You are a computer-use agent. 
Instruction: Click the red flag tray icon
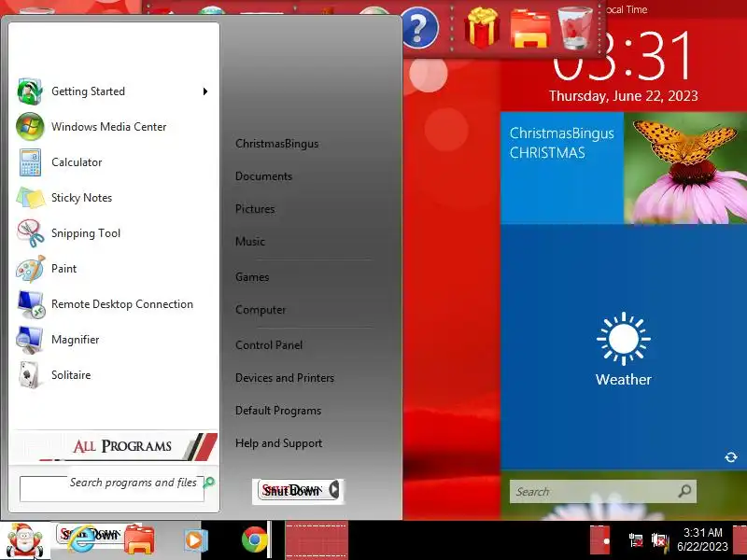pyautogui.click(x=599, y=540)
